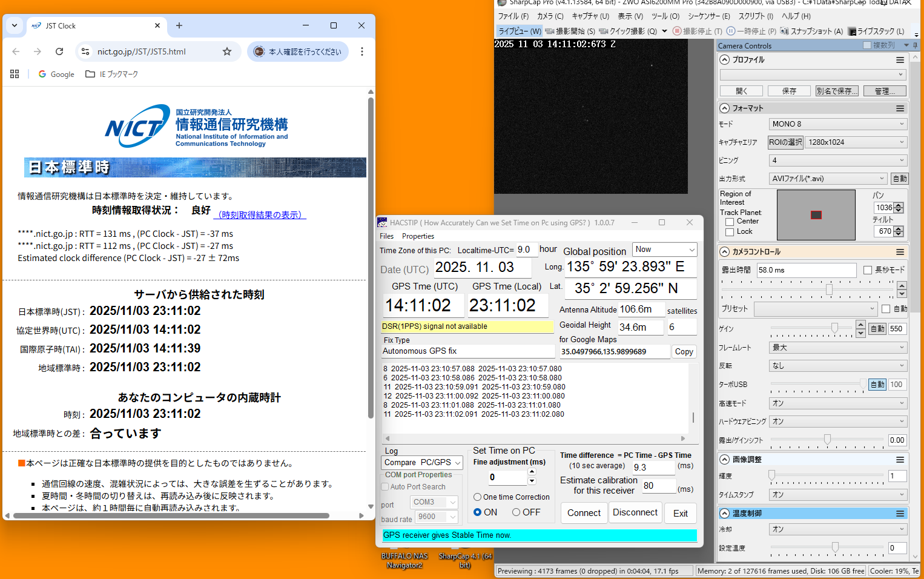Select the OFF radio button in HACSTIP

tap(516, 512)
